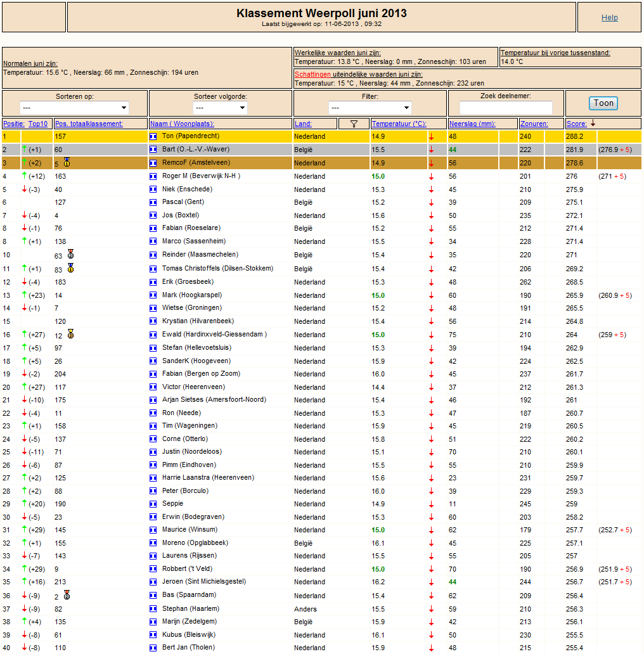
Task: Click the medal icon in Bas (Spaarndam) row
Action: [x=67, y=595]
